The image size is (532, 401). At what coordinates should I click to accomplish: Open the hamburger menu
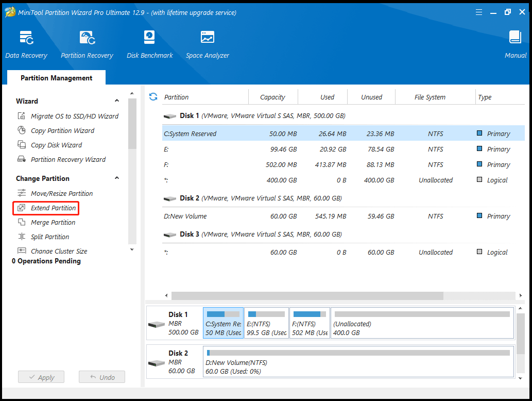479,11
